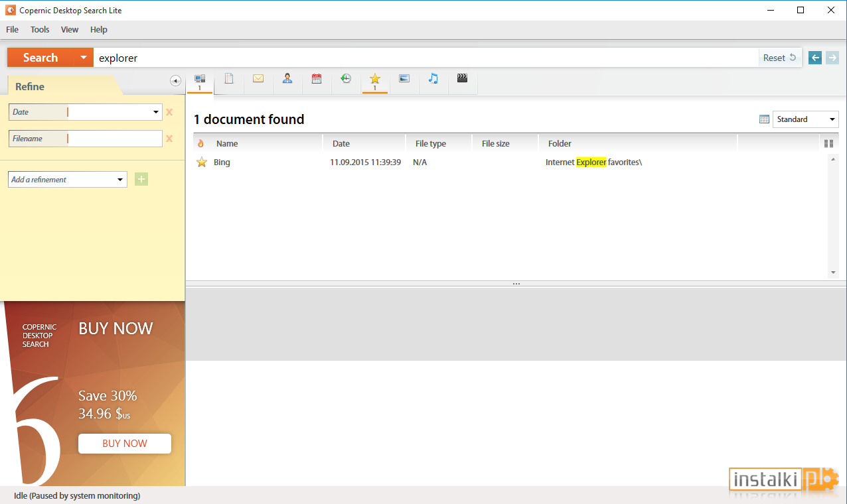Collapse the Refine panel with arrow button
The width and height of the screenshot is (847, 504).
coord(175,81)
